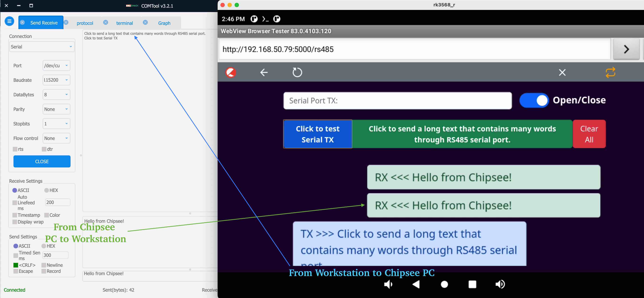Toggle the Open/Close serial switch
The image size is (644, 298).
[x=534, y=100]
